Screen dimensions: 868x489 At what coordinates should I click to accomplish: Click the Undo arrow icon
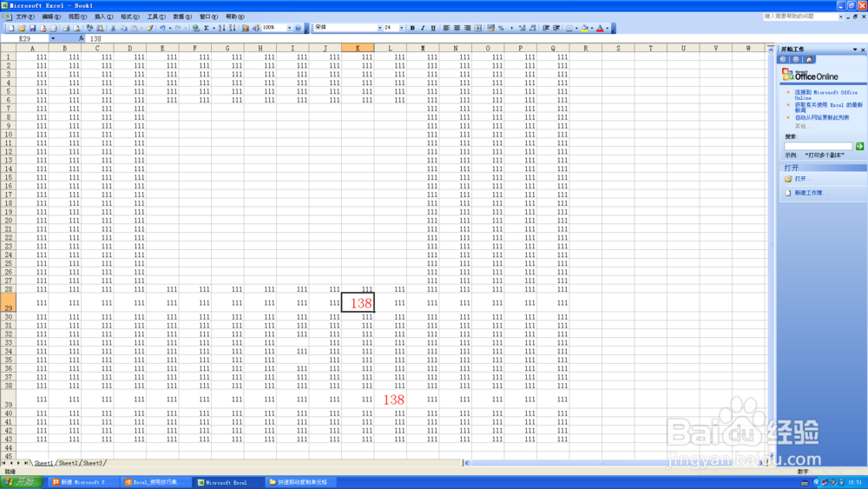162,28
